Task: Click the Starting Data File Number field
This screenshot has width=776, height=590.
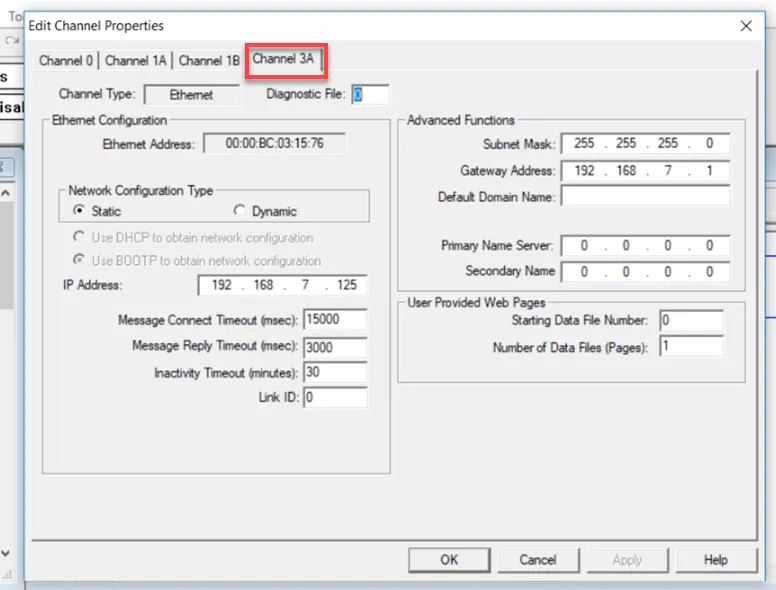Action: coord(691,320)
